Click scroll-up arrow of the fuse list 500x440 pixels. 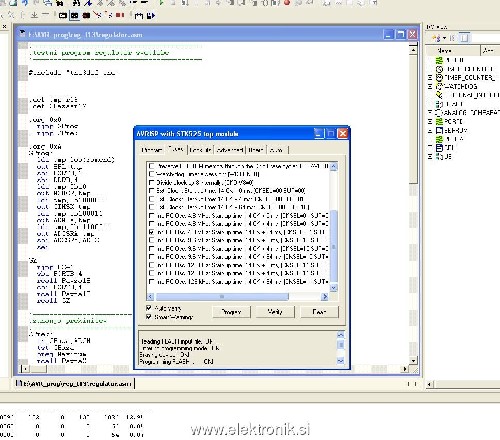[x=334, y=166]
